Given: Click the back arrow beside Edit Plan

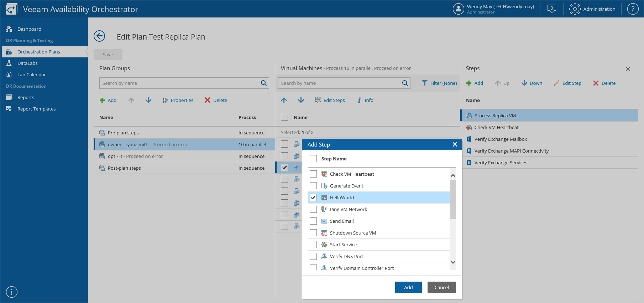Looking at the screenshot, I should tap(99, 36).
